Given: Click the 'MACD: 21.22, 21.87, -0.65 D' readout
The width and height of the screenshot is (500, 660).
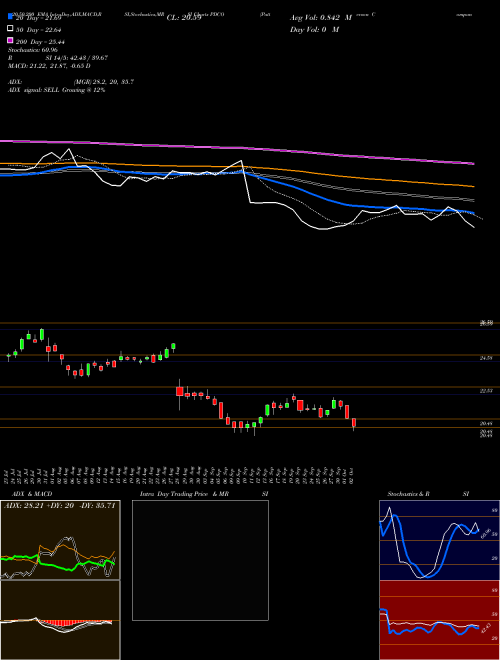Looking at the screenshot, I should click(49, 66).
